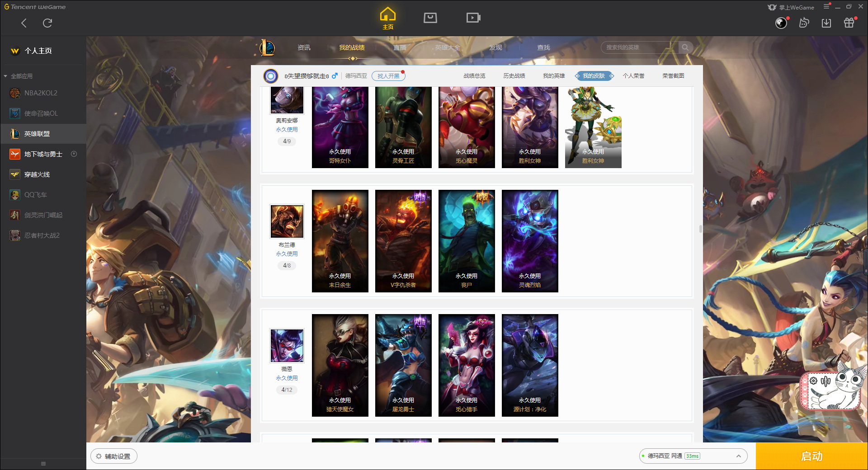This screenshot has width=868, height=470.
Task: Click the 辅助设置 button
Action: click(113, 456)
